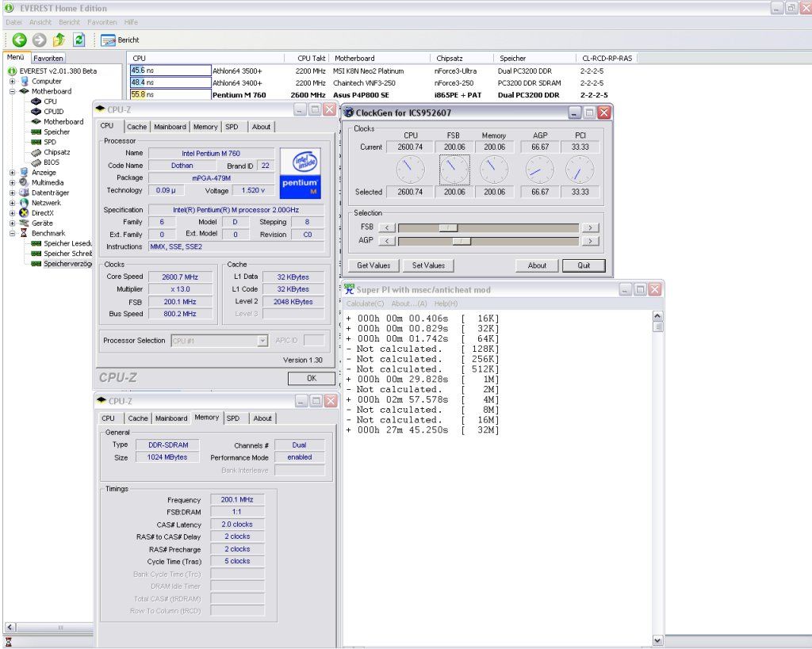Click the green Back arrow in EVEREST toolbar
The image size is (812, 649).
(19, 40)
